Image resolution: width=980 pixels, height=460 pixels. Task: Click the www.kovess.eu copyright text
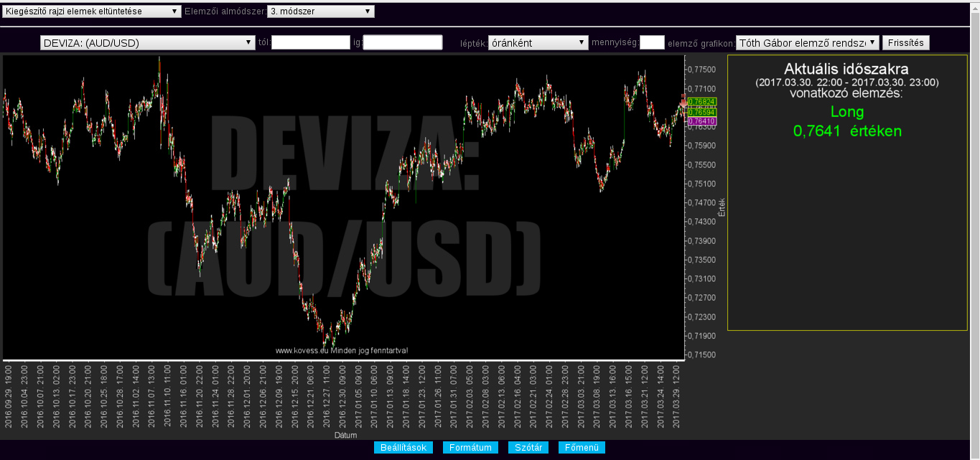(342, 351)
